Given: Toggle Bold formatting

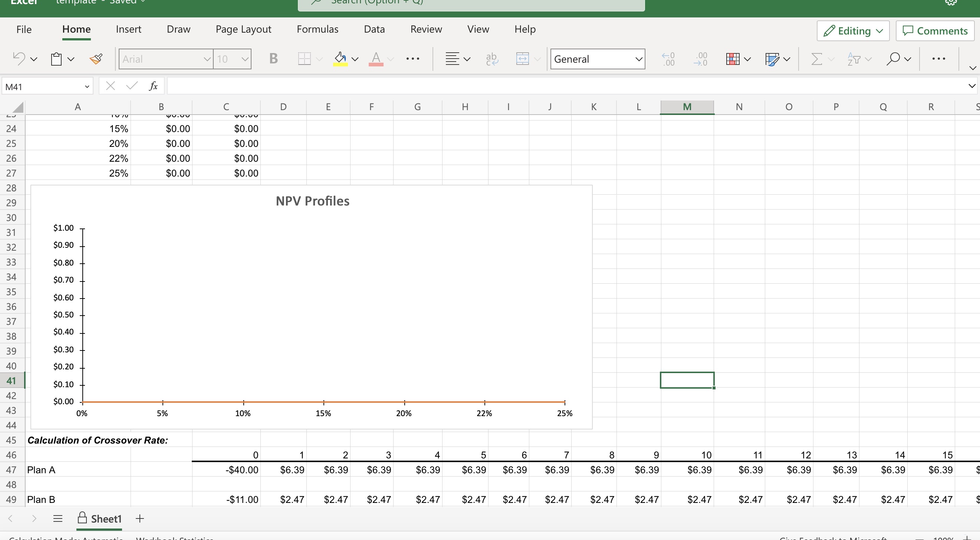Looking at the screenshot, I should click(x=273, y=59).
